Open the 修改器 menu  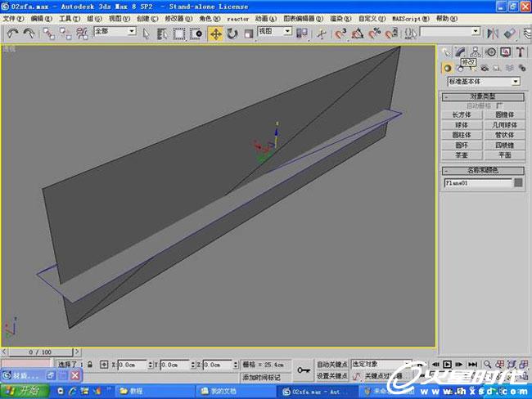click(x=178, y=19)
